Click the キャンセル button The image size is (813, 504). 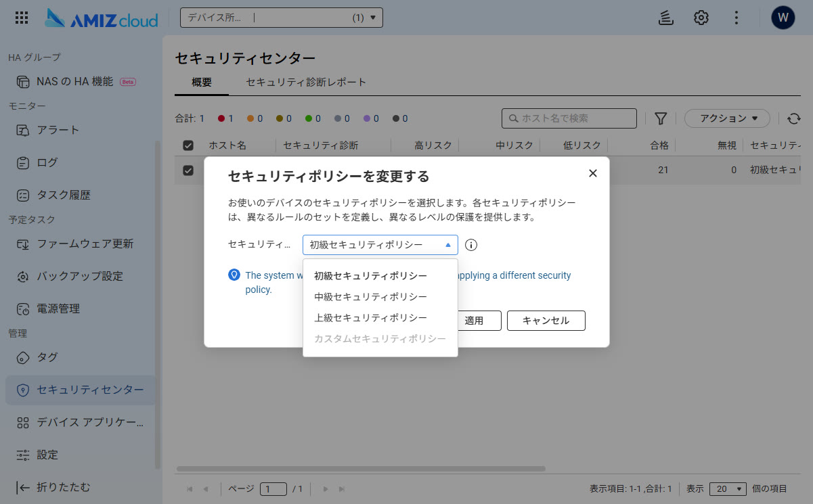(546, 321)
